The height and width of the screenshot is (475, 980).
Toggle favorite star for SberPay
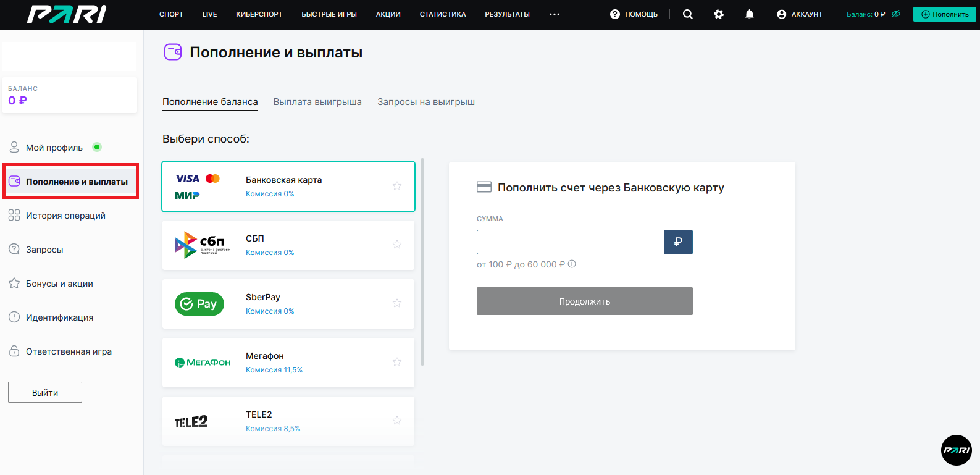pos(397,303)
